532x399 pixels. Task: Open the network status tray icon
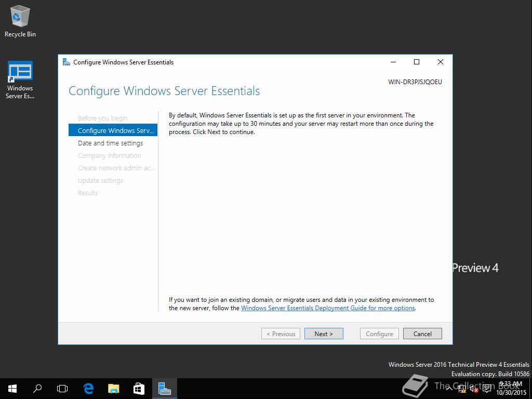coord(461,389)
